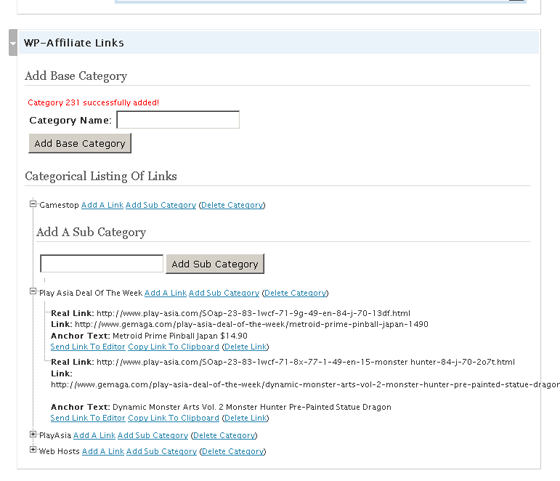This screenshot has height=481, width=560.
Task: Open Add A Link for Gamestop
Action: 102,205
